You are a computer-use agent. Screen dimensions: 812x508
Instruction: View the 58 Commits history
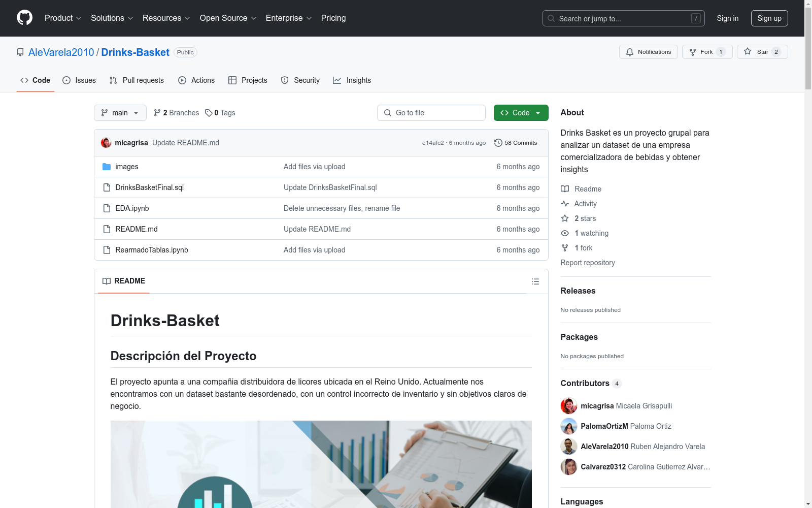click(516, 143)
